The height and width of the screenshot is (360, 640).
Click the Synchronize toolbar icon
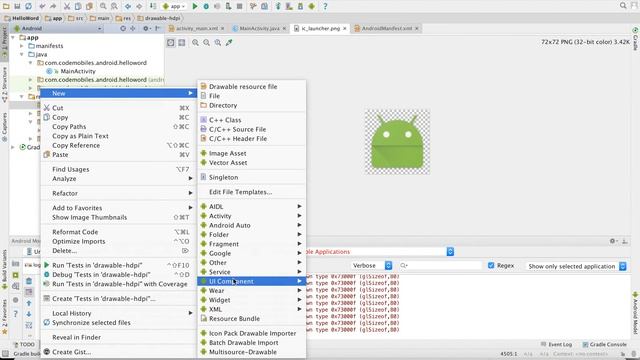tap(29, 6)
